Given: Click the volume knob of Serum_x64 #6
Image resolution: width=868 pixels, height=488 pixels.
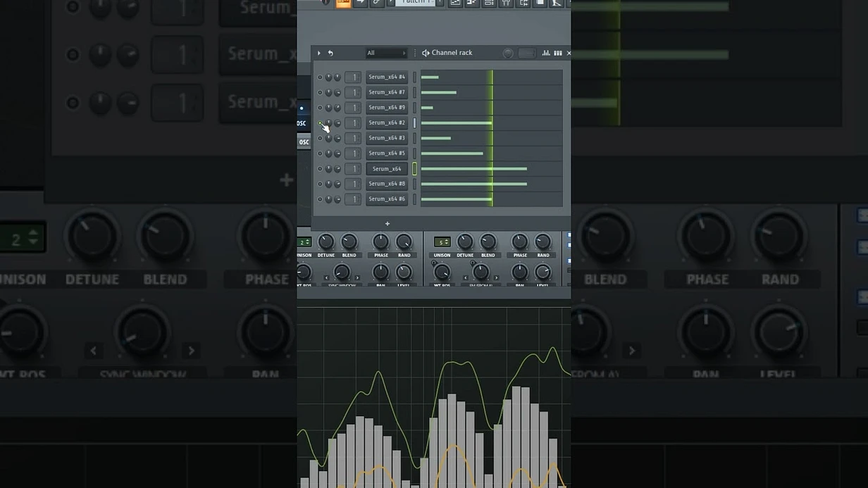Looking at the screenshot, I should [337, 199].
